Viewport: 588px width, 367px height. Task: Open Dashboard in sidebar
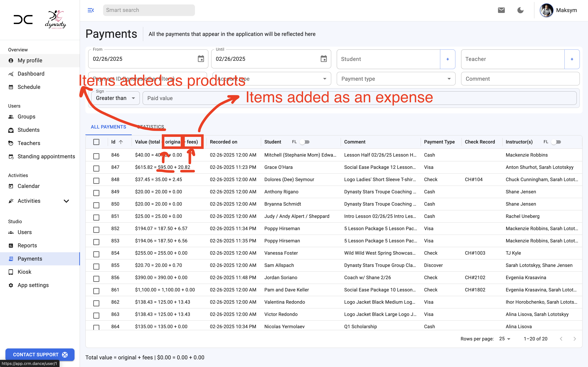click(40, 74)
